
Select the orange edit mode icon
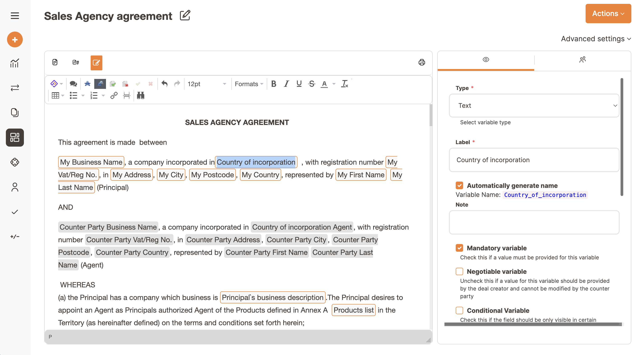[97, 63]
